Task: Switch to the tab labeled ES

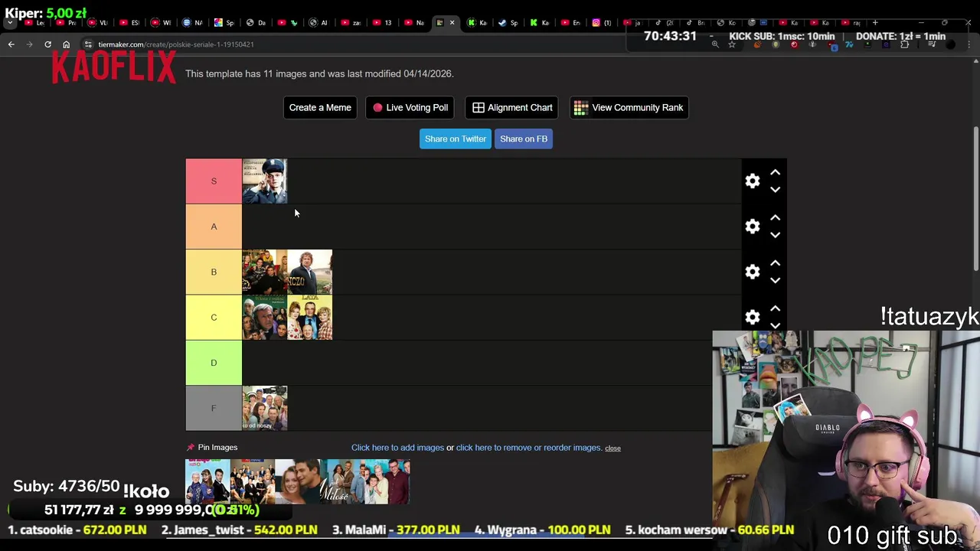Action: point(129,22)
